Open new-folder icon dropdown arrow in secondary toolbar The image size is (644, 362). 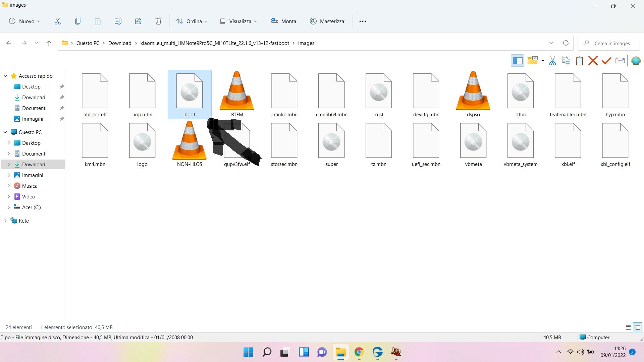pos(543,61)
